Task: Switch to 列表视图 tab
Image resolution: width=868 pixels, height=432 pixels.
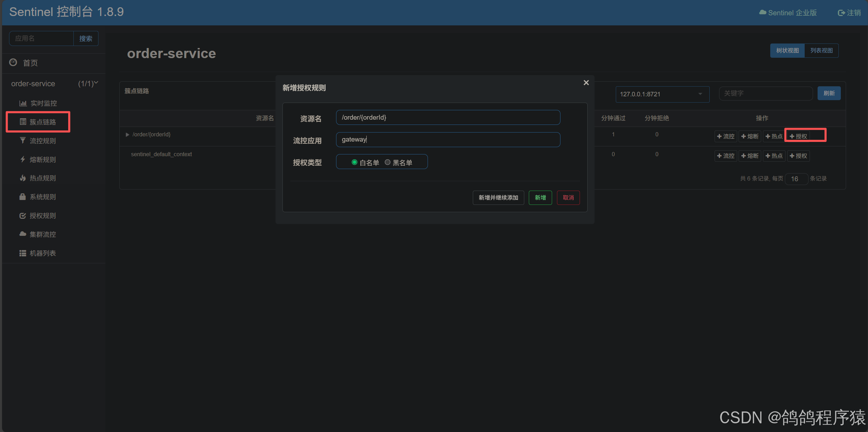Action: point(821,51)
